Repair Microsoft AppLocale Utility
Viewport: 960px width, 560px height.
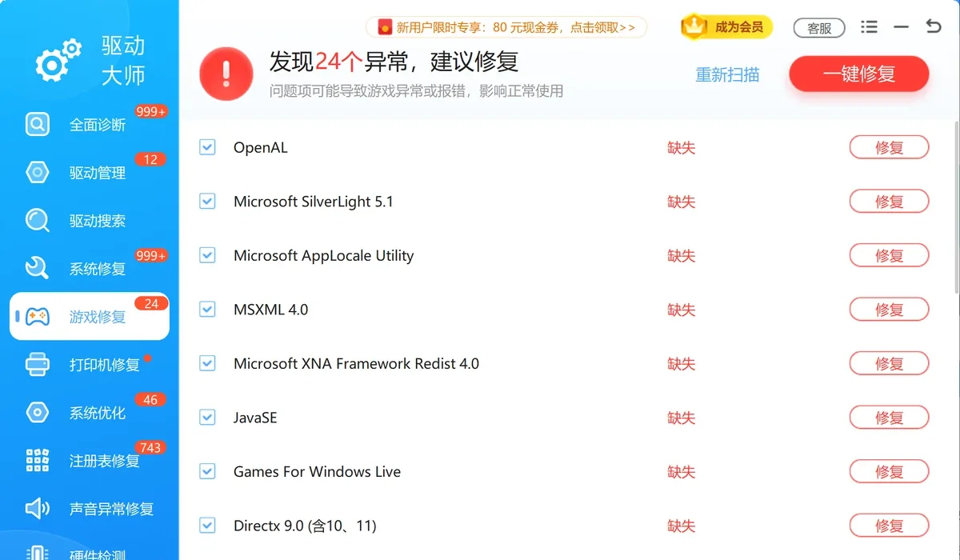click(x=889, y=256)
